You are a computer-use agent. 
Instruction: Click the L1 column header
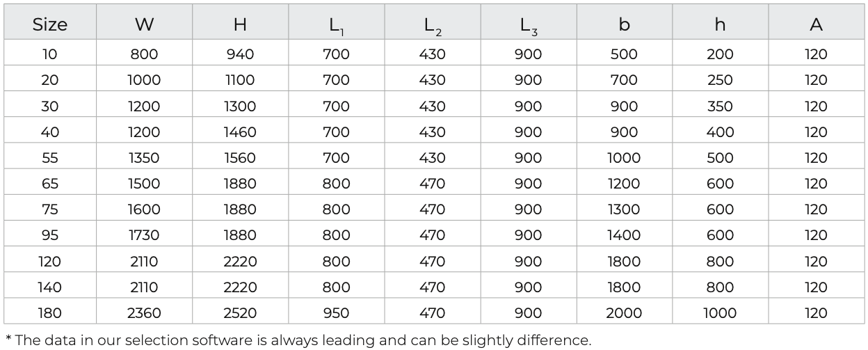click(336, 26)
